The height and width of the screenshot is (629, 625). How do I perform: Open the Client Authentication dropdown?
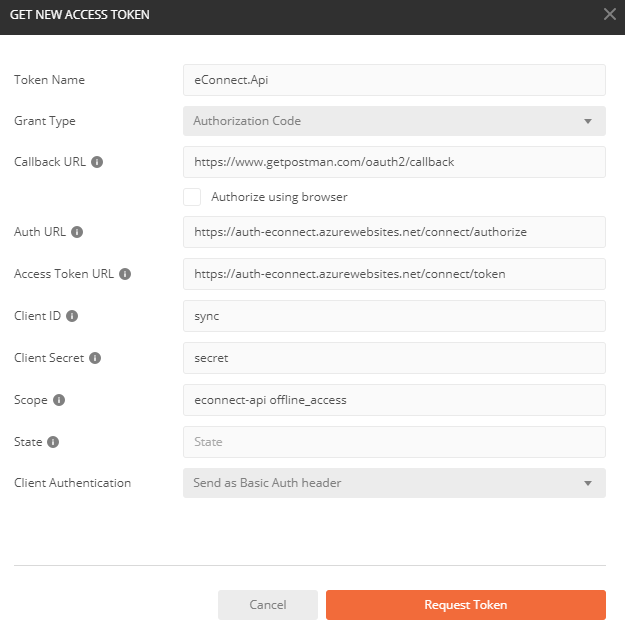[x=394, y=483]
